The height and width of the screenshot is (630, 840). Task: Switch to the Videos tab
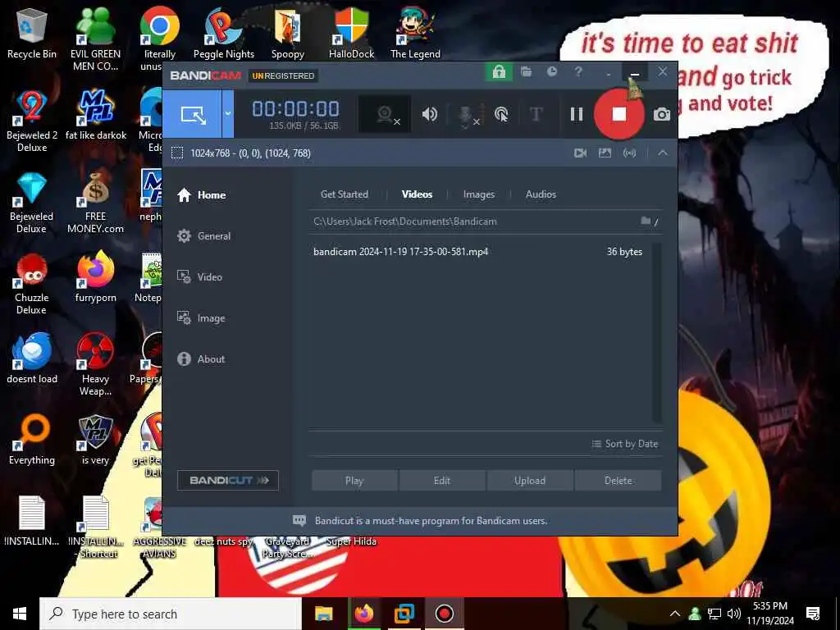[x=417, y=194]
